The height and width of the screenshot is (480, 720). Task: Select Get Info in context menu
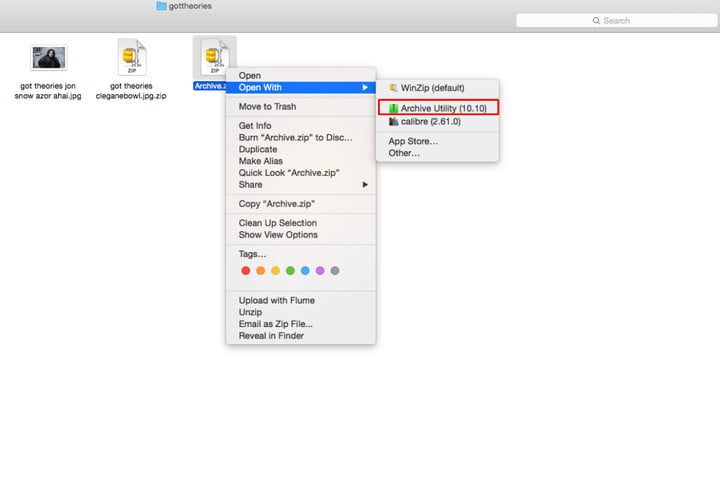255,126
